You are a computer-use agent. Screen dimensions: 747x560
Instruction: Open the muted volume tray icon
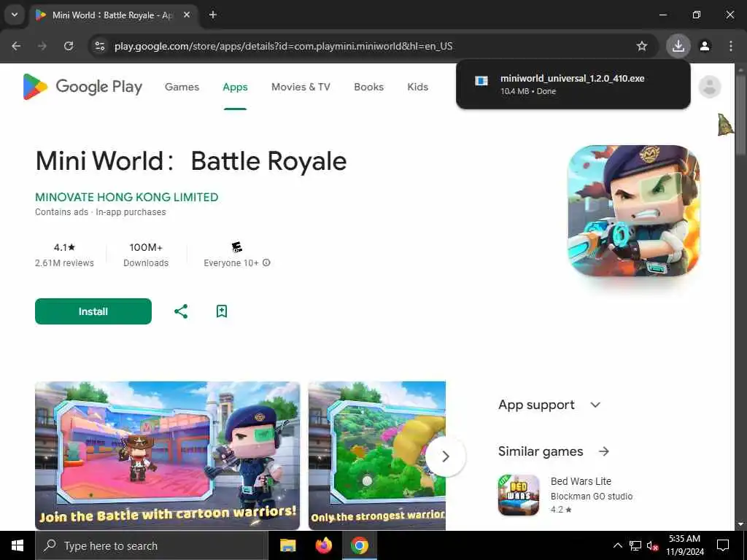652,545
